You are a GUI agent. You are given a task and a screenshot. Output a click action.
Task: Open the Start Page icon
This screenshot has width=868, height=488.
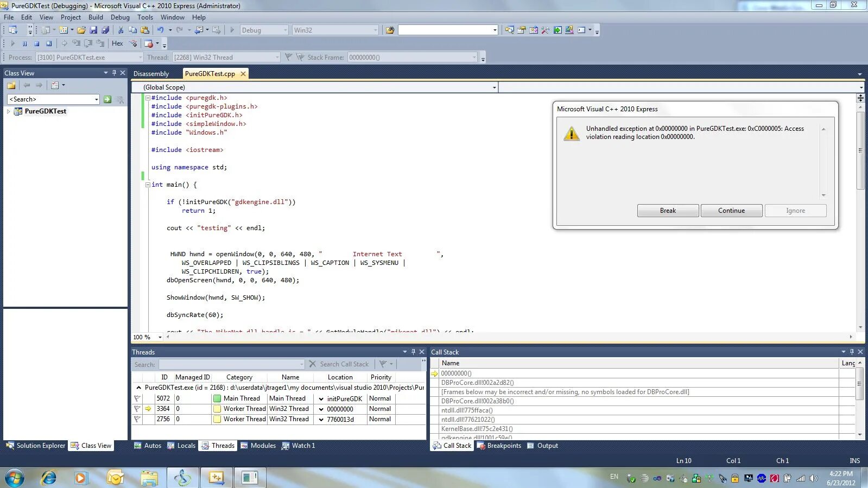tap(557, 30)
